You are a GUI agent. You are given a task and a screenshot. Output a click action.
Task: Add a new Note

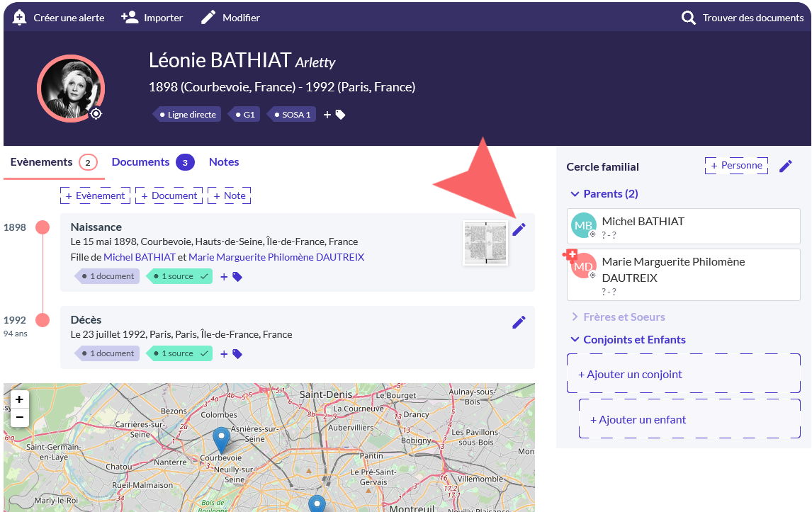tap(230, 195)
